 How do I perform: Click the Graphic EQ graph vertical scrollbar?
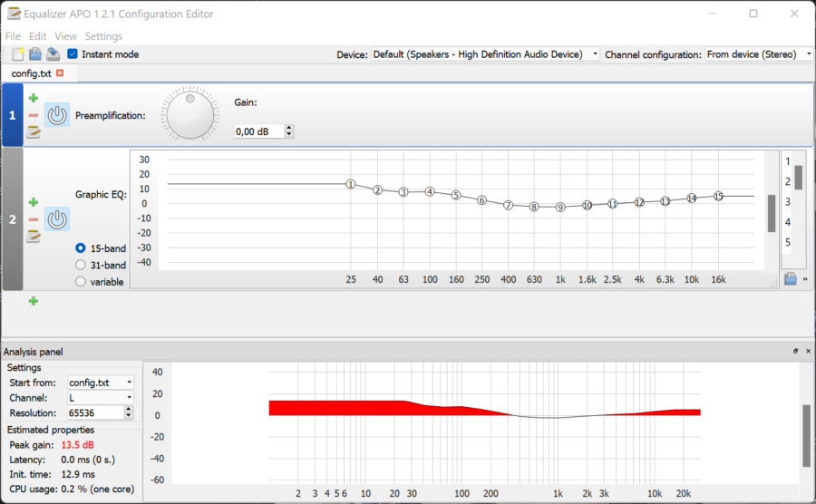(772, 213)
